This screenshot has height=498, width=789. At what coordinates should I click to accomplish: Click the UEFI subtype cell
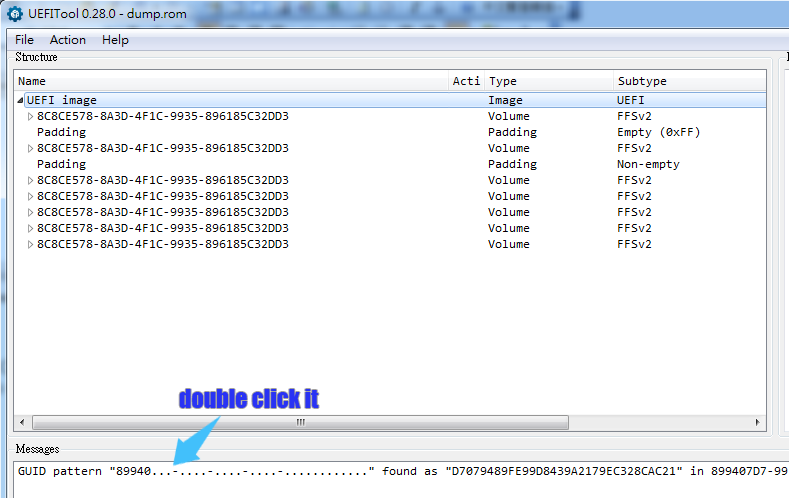(630, 100)
